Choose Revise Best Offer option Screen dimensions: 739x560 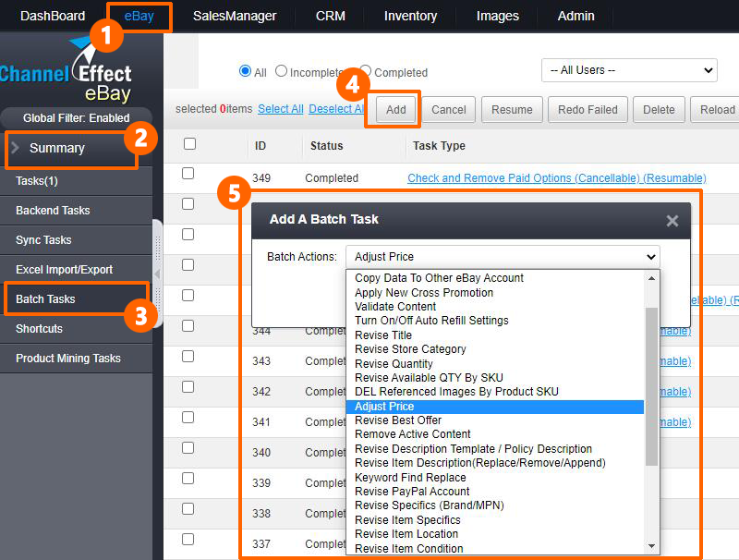point(495,420)
